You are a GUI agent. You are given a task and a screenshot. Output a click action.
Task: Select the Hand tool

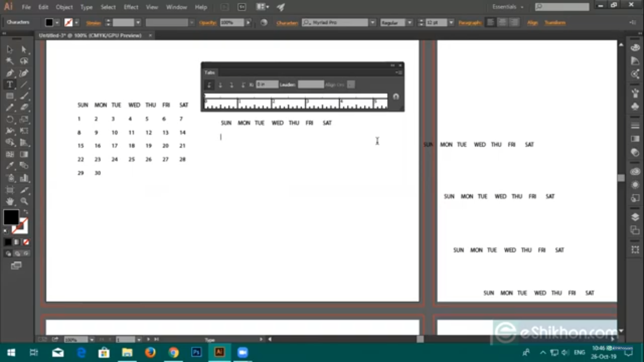tap(9, 200)
